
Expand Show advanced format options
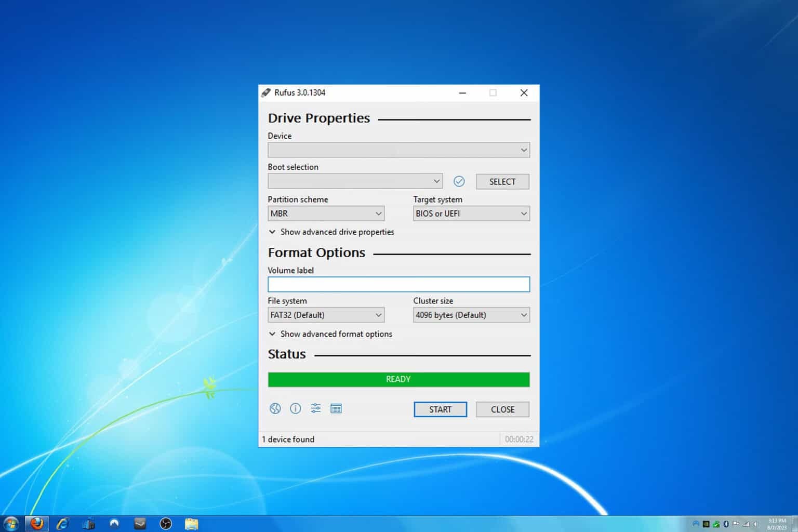click(x=335, y=334)
